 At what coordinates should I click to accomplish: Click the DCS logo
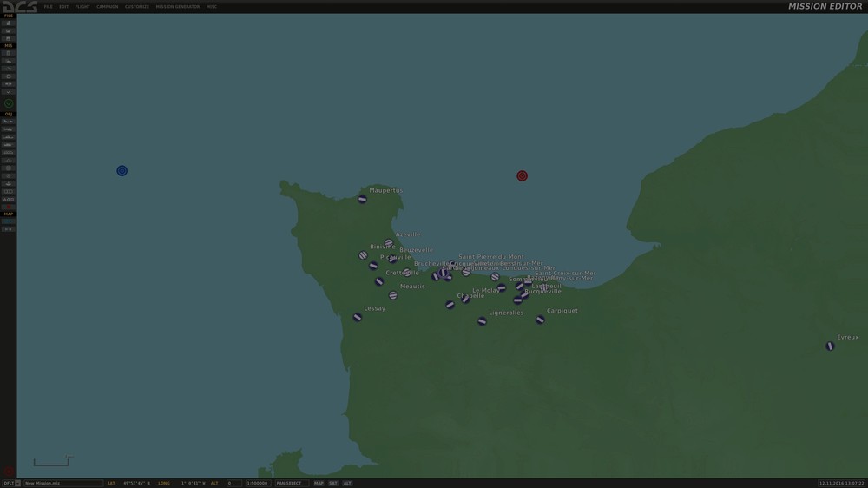click(x=20, y=7)
